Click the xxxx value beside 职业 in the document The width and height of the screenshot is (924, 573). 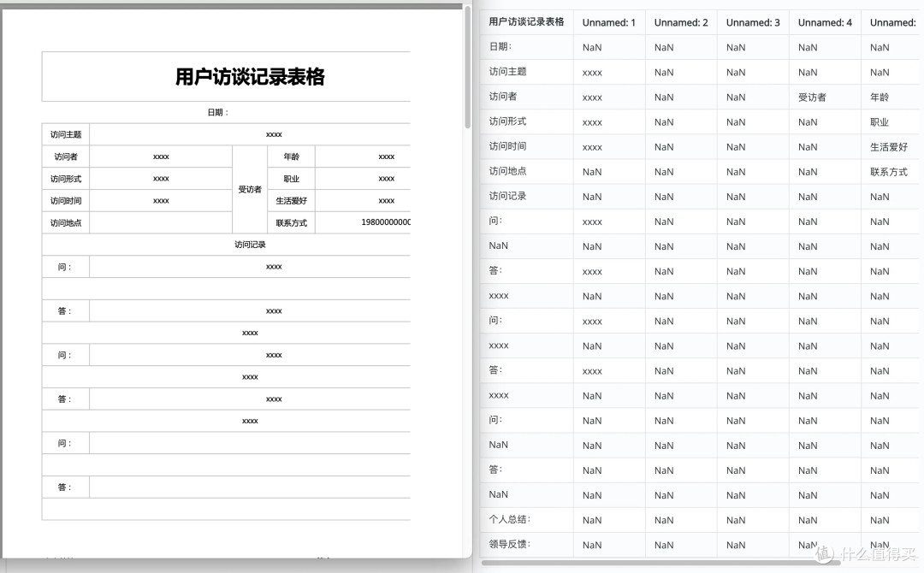(x=386, y=179)
